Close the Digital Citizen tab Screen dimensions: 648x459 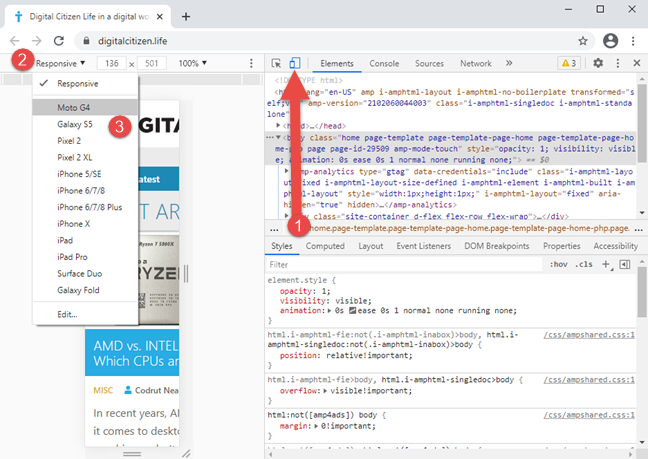(x=160, y=17)
